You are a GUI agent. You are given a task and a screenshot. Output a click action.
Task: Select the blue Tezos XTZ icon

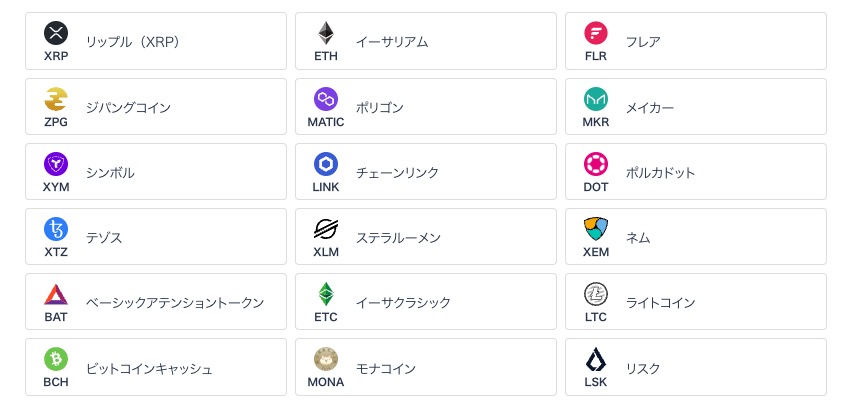[56, 229]
